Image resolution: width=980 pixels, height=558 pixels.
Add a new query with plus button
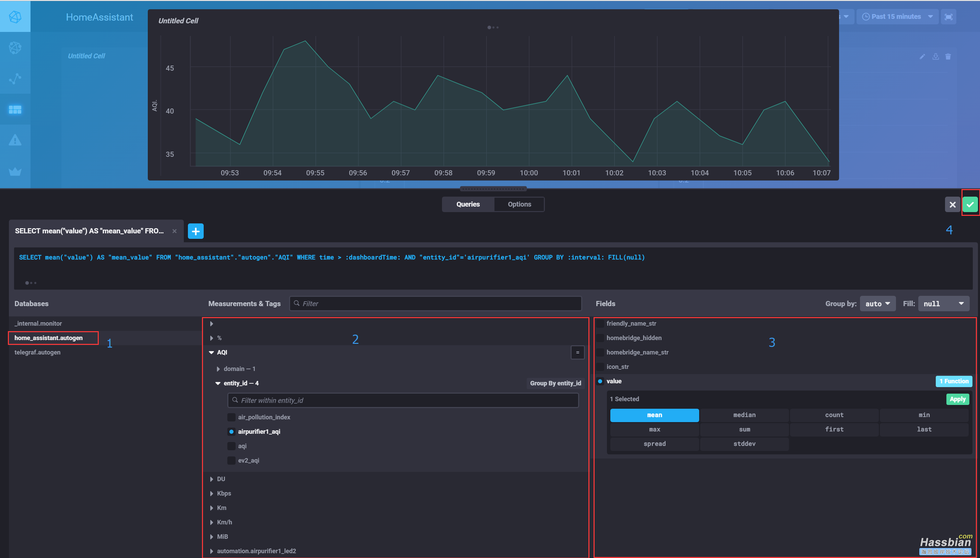point(195,231)
